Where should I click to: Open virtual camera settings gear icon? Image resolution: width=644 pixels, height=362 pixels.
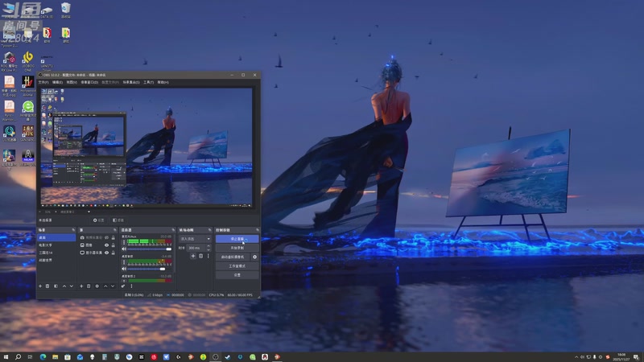tap(254, 257)
